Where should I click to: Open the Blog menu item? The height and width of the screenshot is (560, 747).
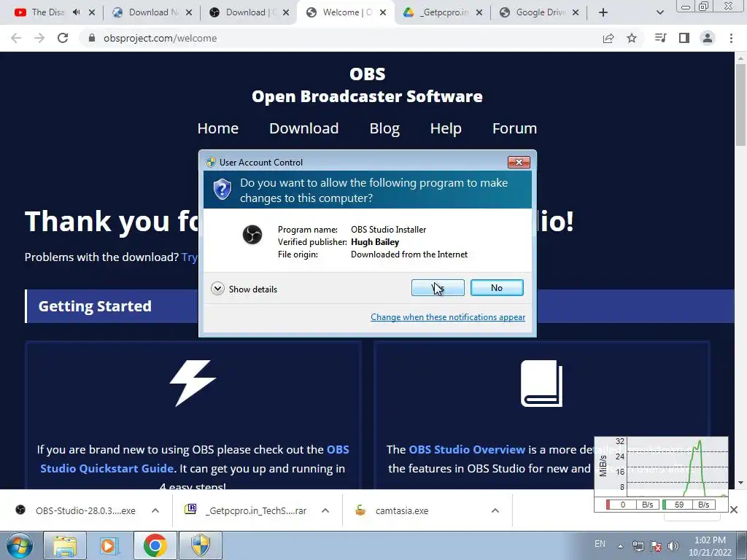[384, 128]
